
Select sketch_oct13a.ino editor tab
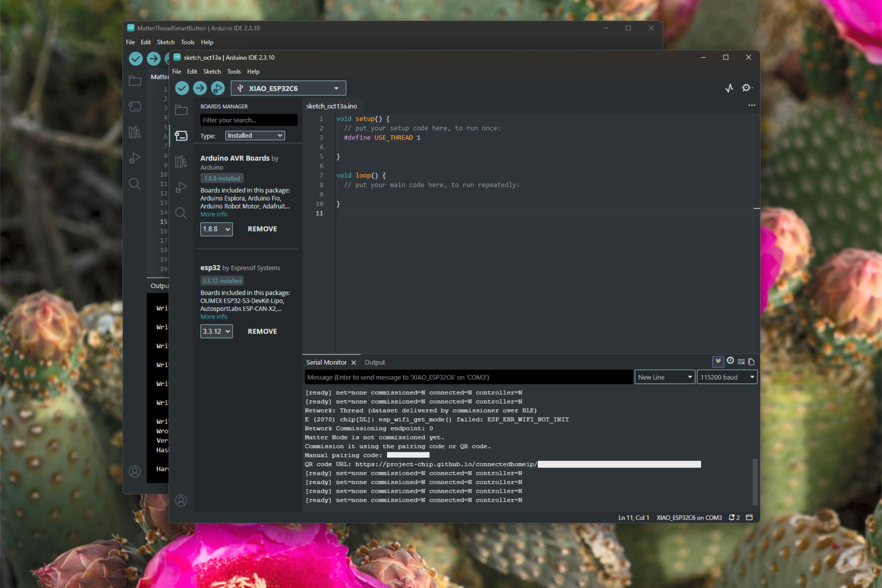(x=332, y=106)
